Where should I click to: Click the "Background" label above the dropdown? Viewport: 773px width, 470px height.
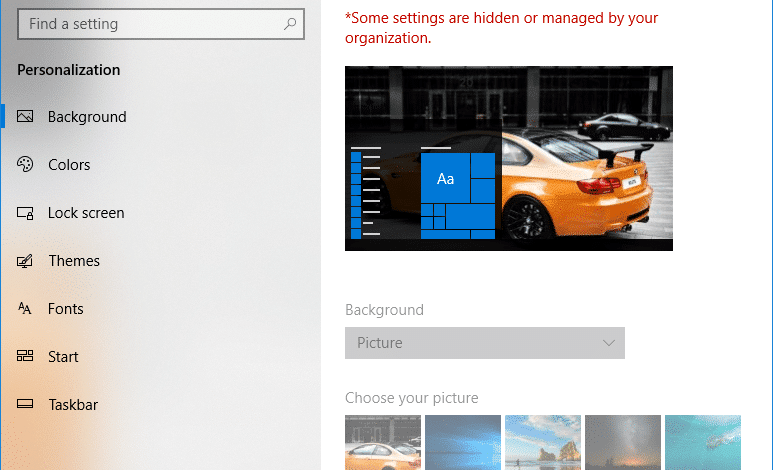pos(385,310)
